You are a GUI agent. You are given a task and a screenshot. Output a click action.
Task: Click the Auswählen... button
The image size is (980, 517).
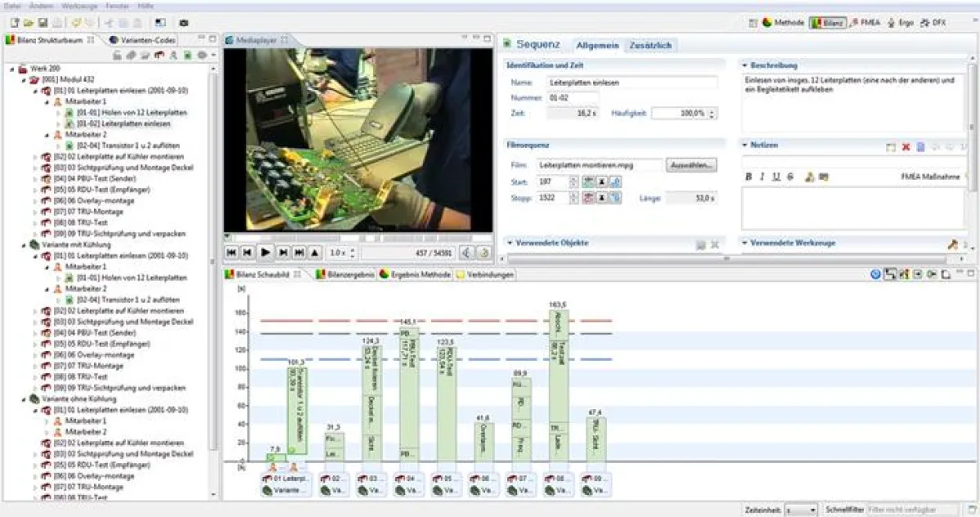(692, 165)
